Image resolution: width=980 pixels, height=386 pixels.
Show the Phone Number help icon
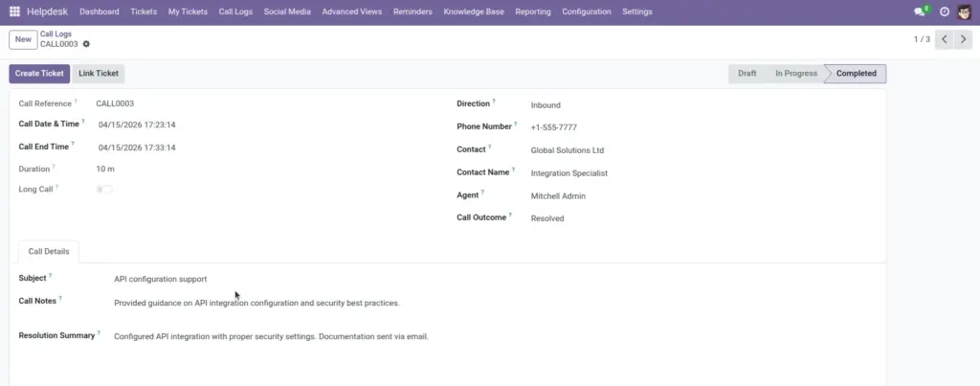516,124
